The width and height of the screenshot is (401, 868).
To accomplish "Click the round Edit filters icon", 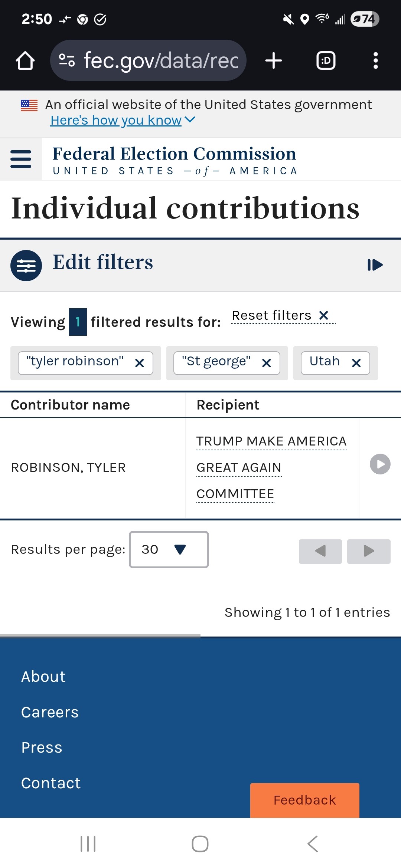I will (26, 266).
